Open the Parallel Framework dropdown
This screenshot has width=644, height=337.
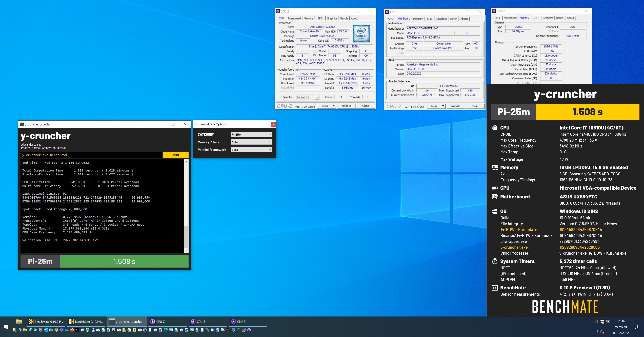click(x=251, y=150)
